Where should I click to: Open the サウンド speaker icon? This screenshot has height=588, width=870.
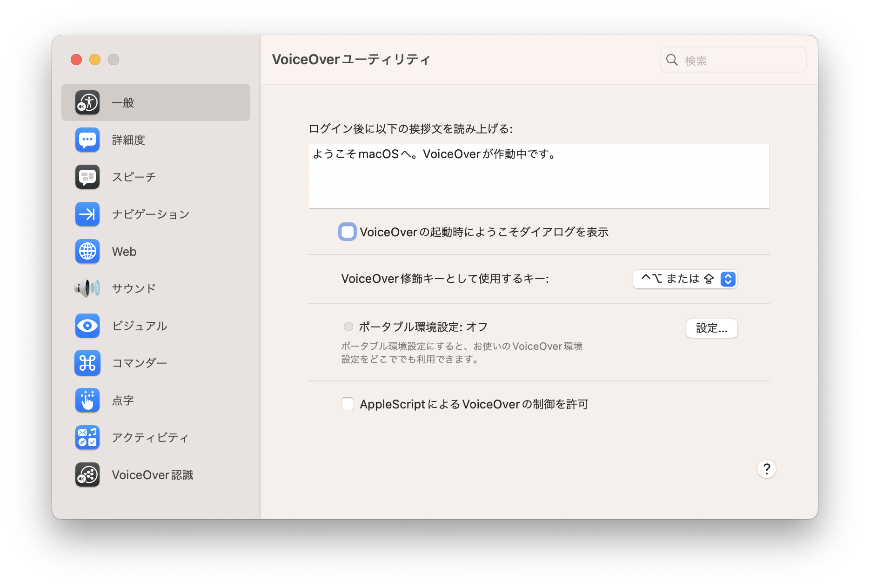coord(87,288)
